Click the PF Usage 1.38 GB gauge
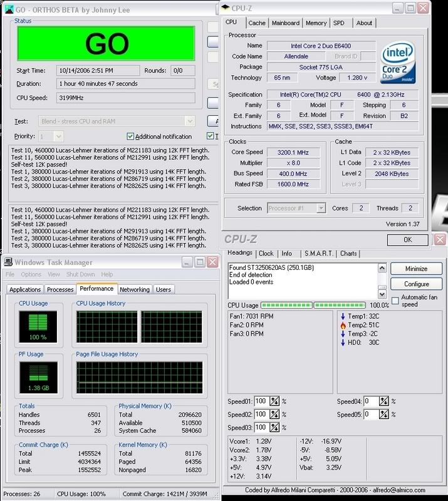Viewport: 448px width, 501px height. tap(38, 378)
